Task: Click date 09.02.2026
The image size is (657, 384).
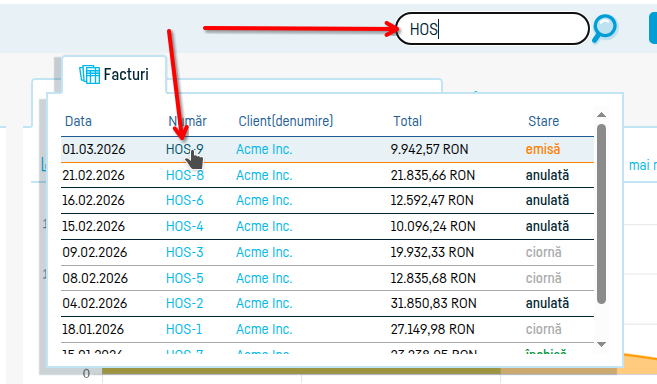Action: click(x=95, y=252)
